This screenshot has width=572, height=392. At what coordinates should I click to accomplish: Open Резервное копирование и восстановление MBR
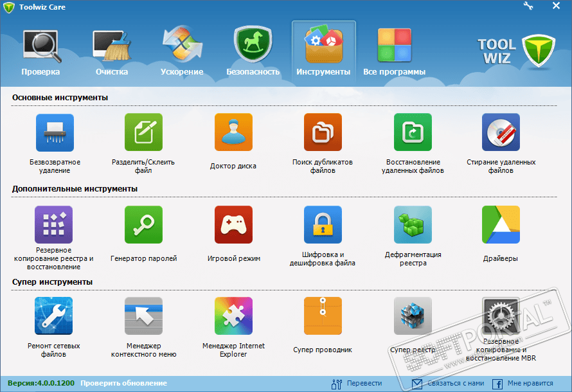tap(501, 316)
